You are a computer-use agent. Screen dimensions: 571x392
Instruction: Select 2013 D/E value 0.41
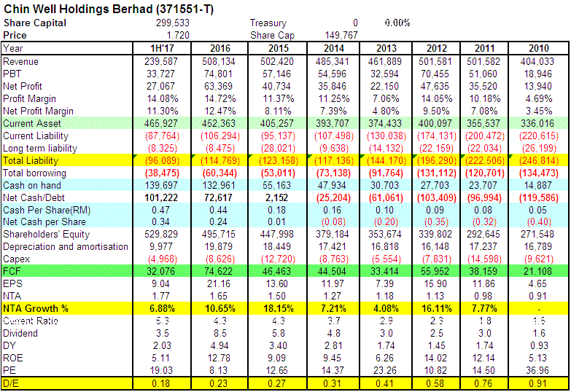coord(385,383)
